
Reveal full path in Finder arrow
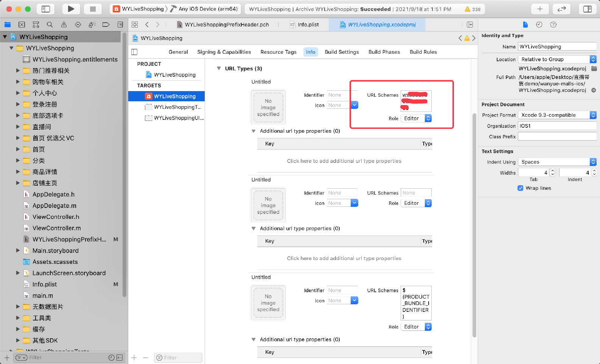tap(594, 90)
